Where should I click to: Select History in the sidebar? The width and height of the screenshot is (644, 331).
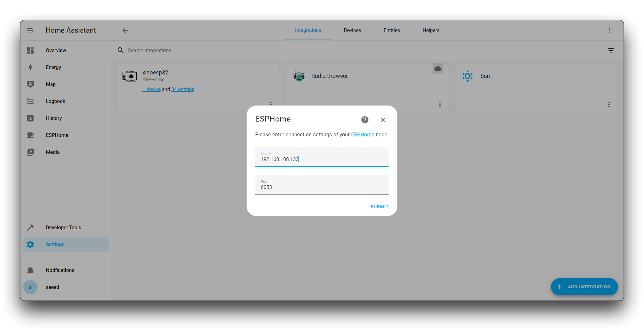[66, 118]
